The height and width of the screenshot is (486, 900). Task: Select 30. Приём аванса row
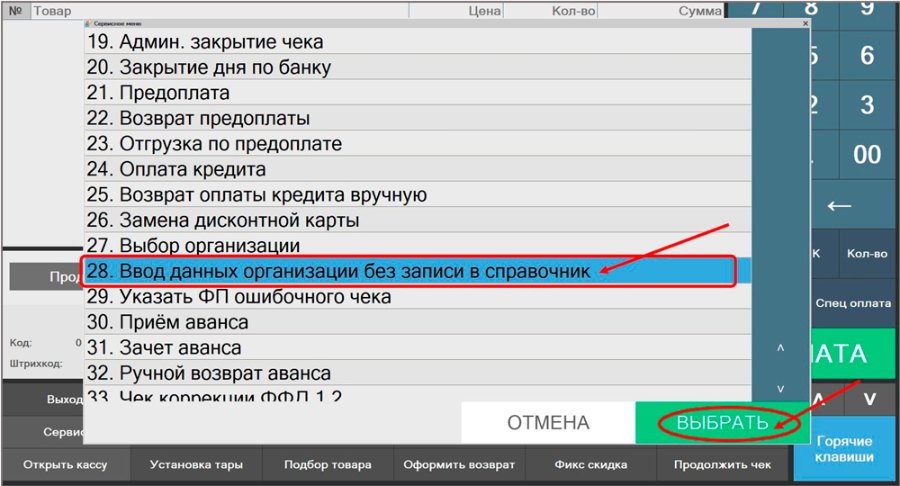tap(418, 322)
